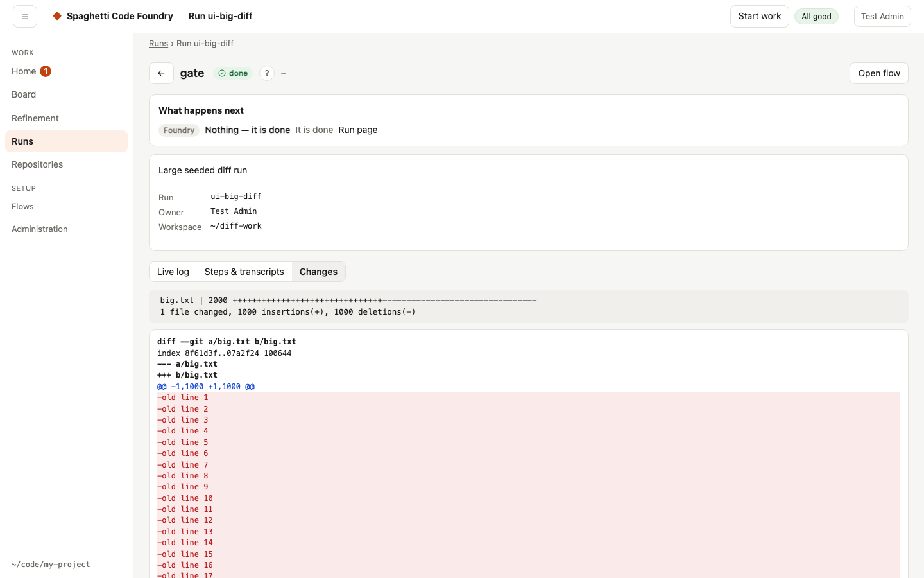The height and width of the screenshot is (578, 924).
Task: Select the Changes tab
Action: point(318,272)
